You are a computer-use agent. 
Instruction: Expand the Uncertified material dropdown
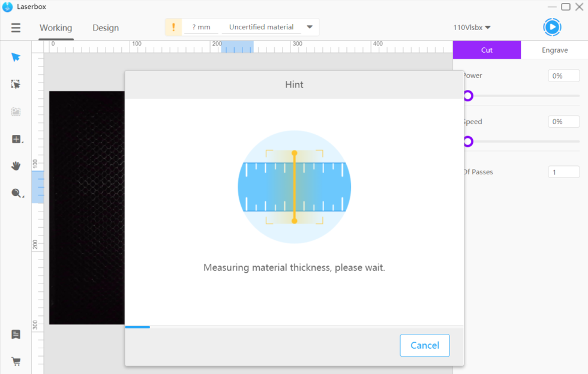tap(310, 27)
